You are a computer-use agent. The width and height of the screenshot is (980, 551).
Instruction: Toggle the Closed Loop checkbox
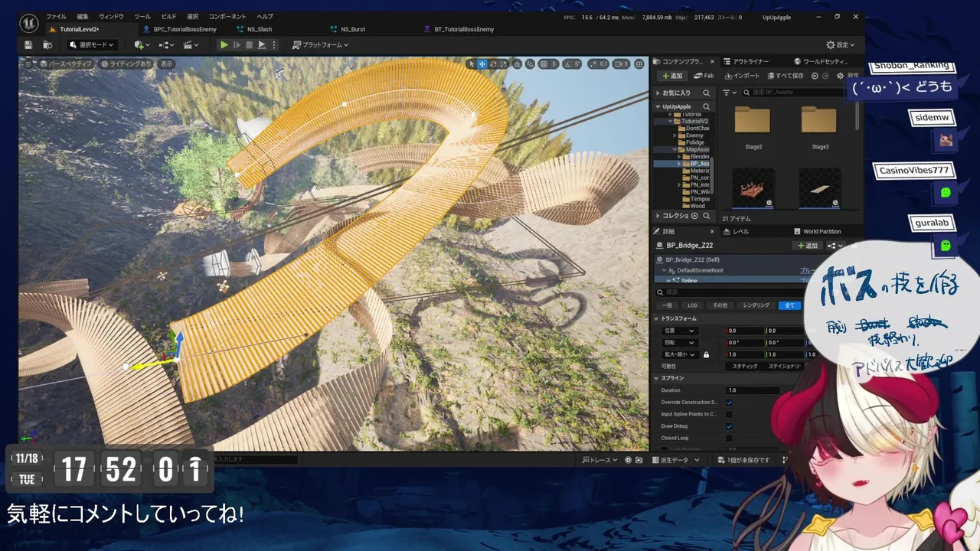[729, 438]
